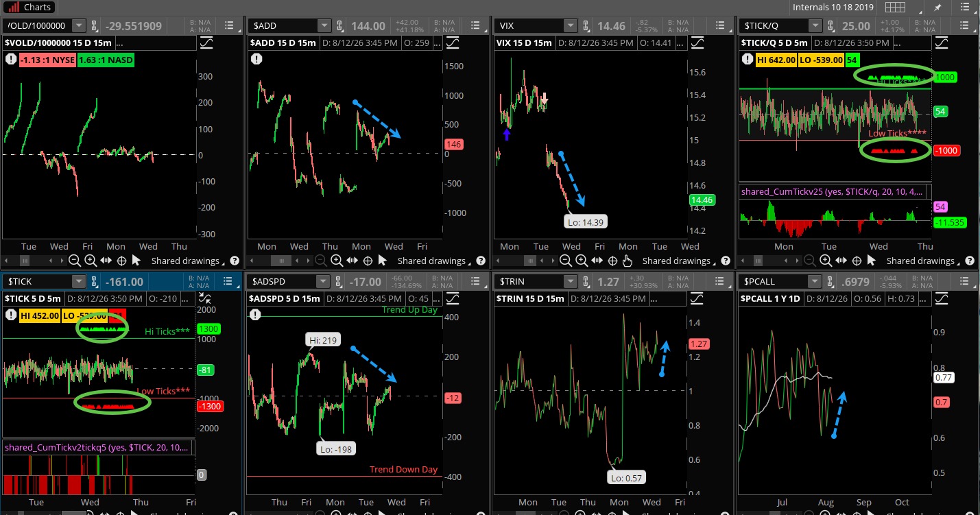The image size is (980, 515).
Task: Open help for the $TICK/Q chart panel
Action: pos(970,261)
